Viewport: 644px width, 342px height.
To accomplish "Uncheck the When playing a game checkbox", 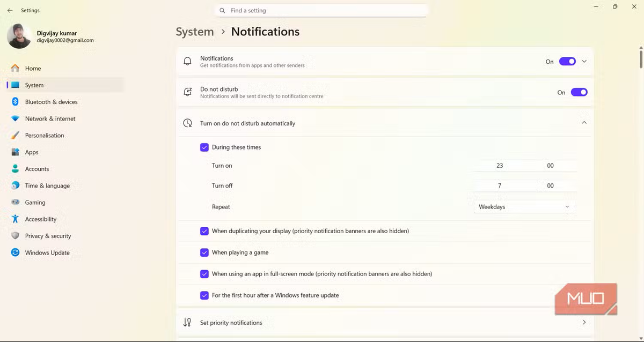I will (x=204, y=252).
